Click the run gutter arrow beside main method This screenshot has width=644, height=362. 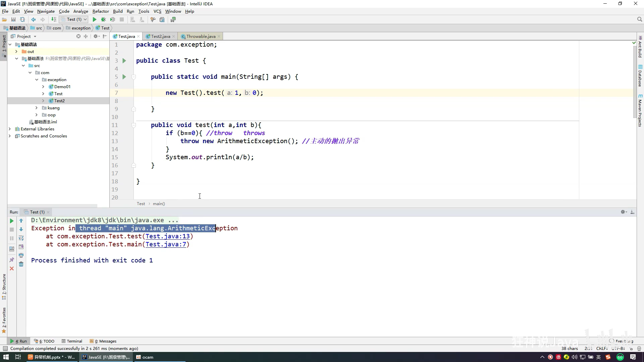124,77
